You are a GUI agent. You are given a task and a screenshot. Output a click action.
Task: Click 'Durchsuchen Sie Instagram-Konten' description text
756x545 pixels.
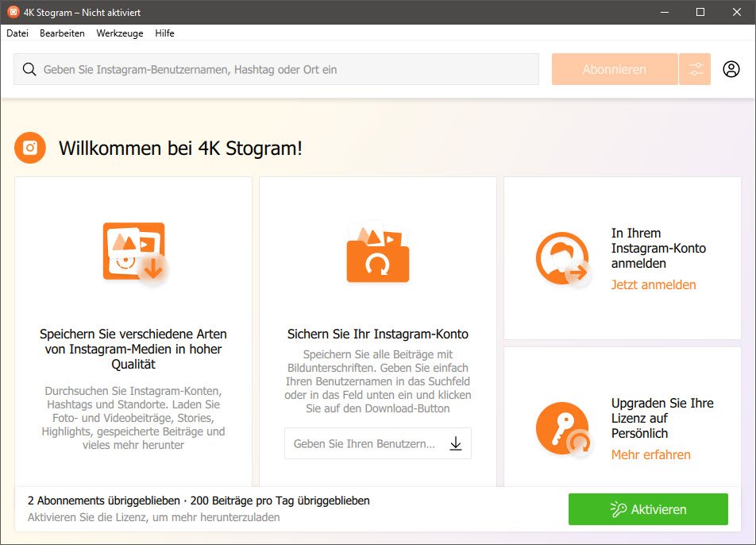point(133,418)
